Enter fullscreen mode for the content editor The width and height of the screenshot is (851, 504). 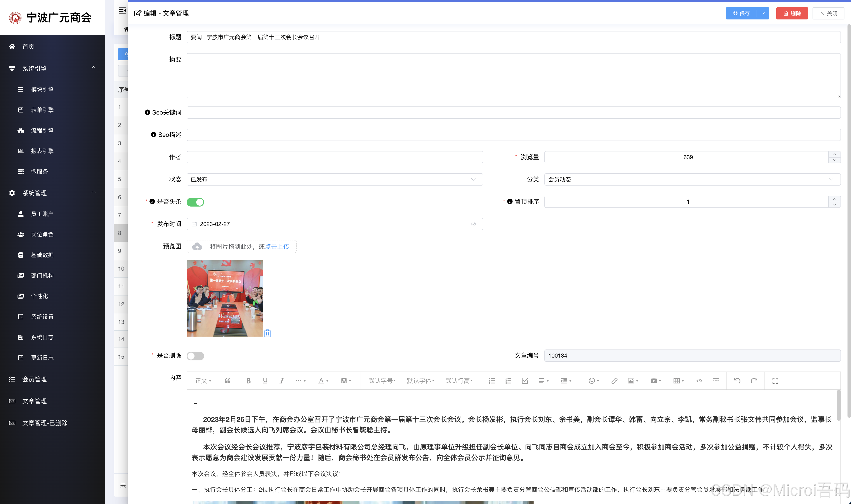click(775, 380)
